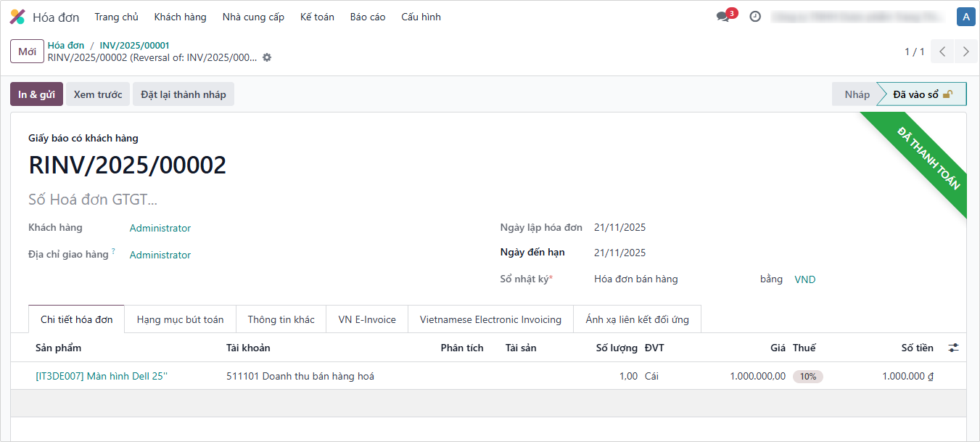The image size is (980, 442).
Task: Click the Số Hoá đơn GTGT field
Action: [93, 200]
